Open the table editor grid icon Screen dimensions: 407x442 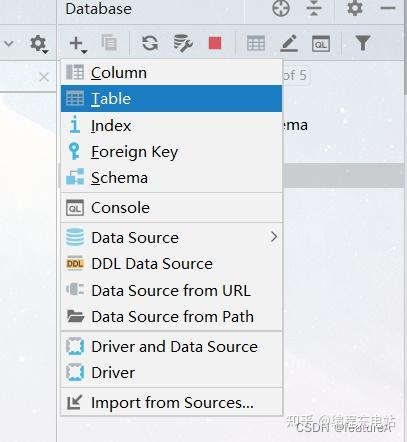tap(256, 43)
